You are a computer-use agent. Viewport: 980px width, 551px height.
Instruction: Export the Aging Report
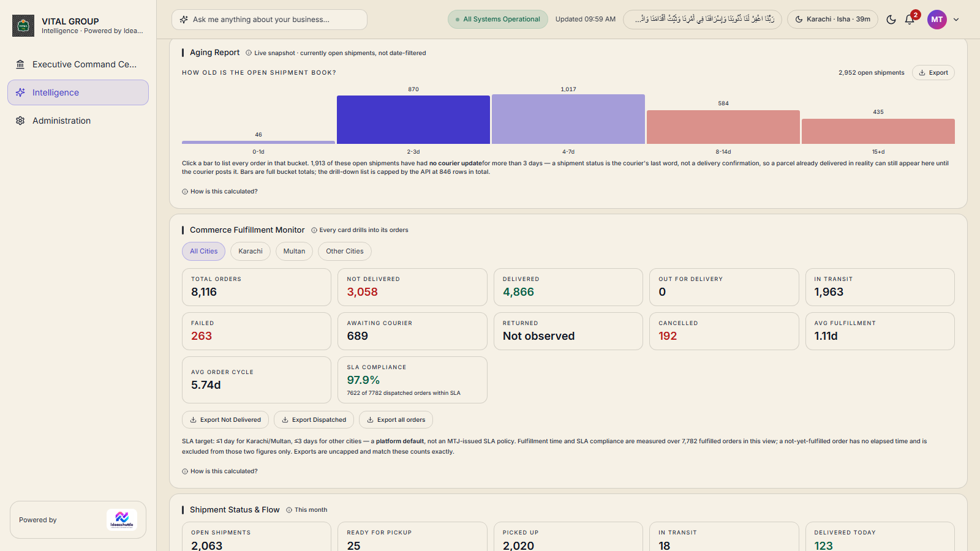tap(933, 72)
